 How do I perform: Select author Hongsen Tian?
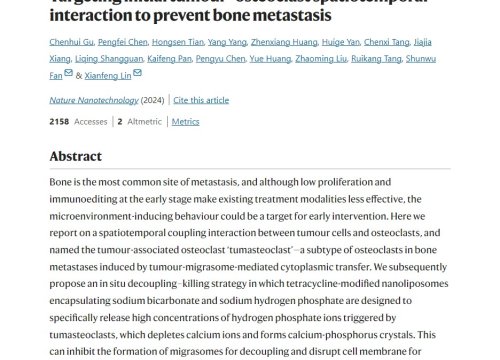(178, 42)
